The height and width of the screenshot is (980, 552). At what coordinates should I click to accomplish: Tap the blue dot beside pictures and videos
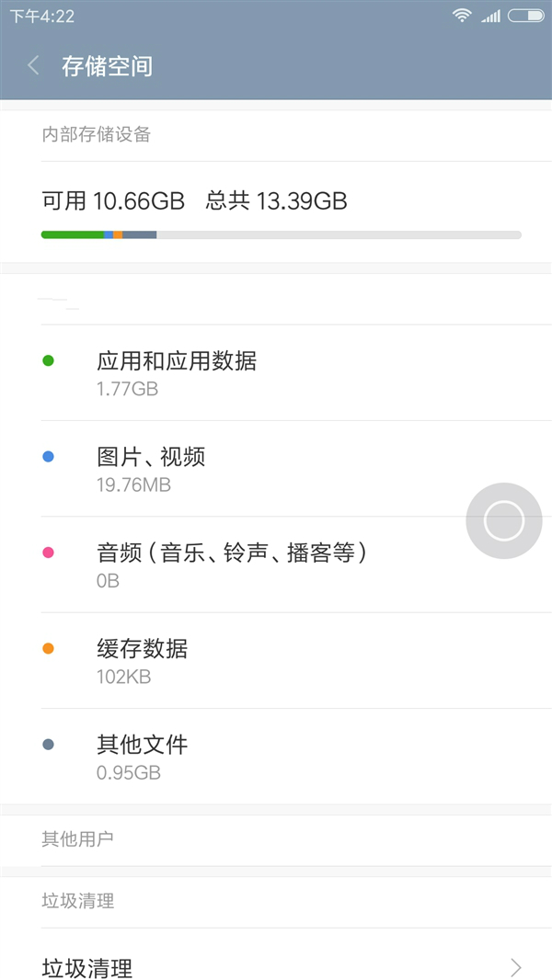[x=48, y=457]
